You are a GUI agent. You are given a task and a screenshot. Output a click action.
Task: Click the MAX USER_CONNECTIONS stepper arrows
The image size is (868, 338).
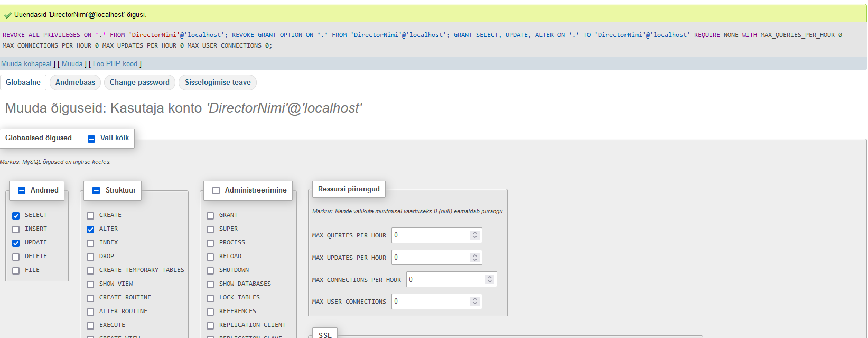[475, 302]
